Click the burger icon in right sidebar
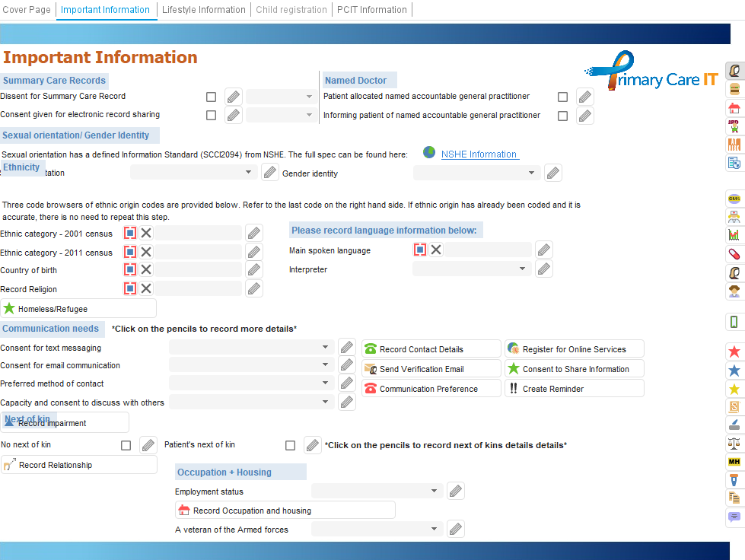This screenshot has height=560, width=745. point(734,89)
